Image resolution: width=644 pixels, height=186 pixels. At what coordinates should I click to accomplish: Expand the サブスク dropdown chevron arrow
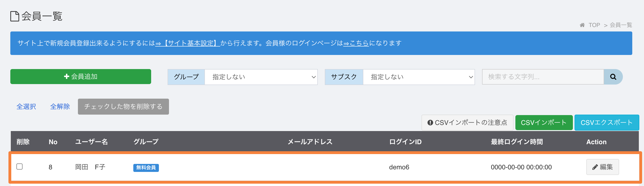click(x=471, y=77)
